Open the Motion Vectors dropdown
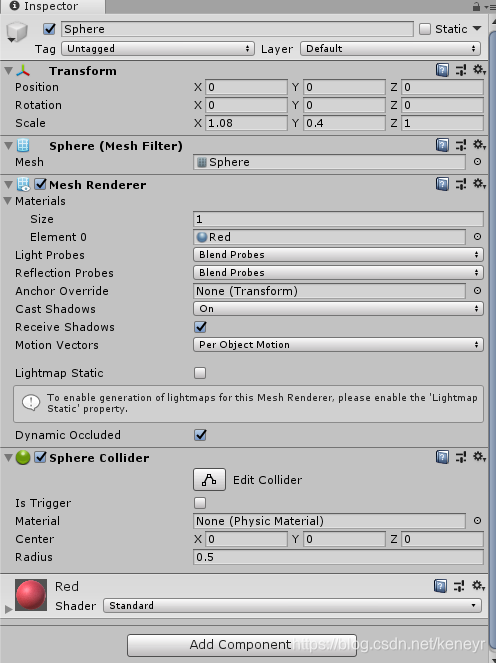 tap(338, 345)
